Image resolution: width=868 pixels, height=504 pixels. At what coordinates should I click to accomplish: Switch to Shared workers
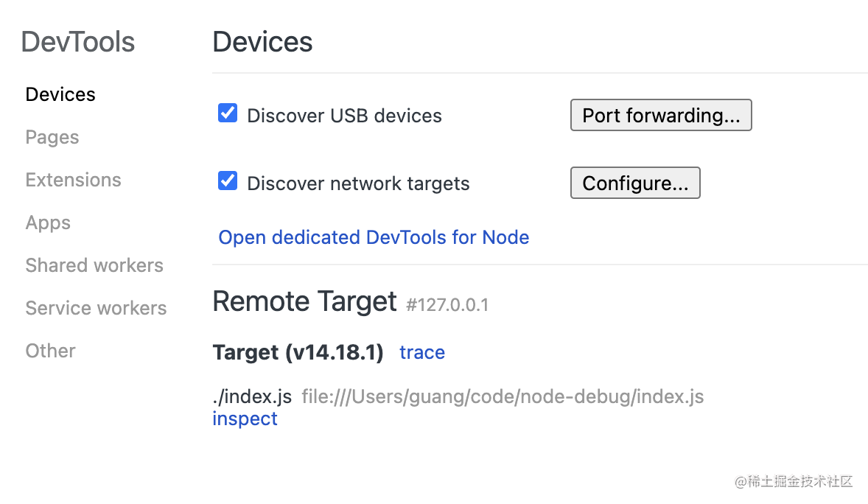point(94,265)
